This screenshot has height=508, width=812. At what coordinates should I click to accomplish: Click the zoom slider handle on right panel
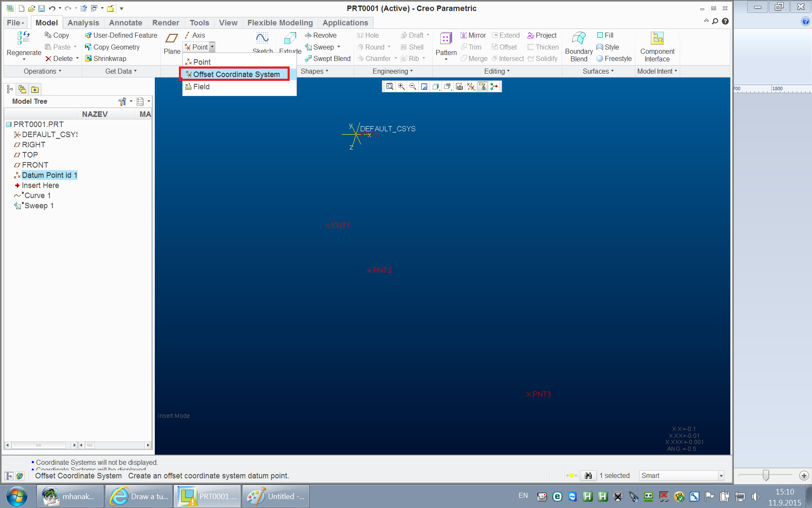click(x=766, y=475)
